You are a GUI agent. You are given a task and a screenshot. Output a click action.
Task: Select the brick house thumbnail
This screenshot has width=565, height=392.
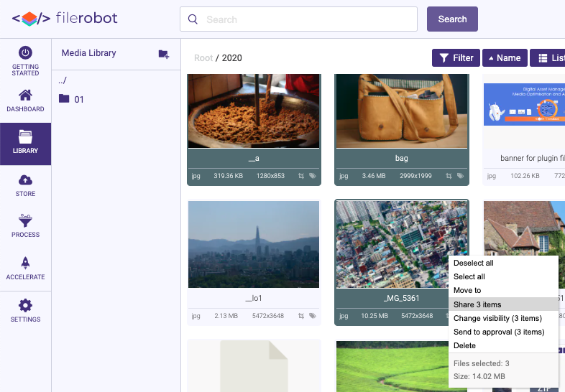pyautogui.click(x=524, y=228)
